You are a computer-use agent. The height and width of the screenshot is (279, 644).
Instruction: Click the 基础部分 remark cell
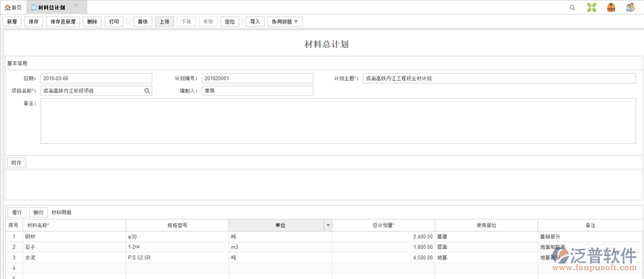[590, 237]
